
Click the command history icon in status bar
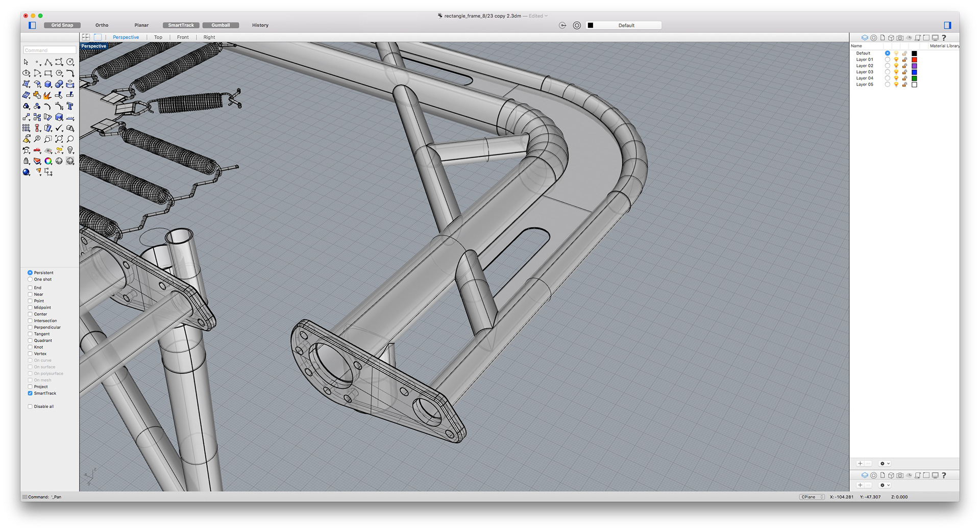24,497
